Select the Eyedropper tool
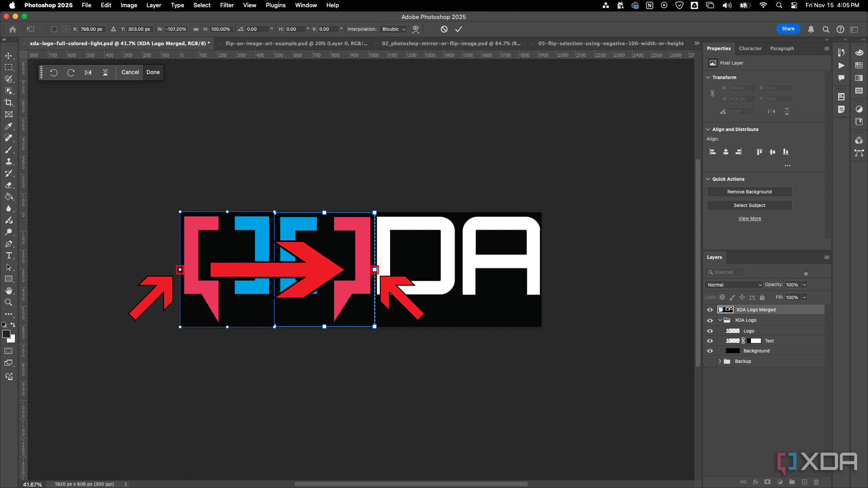This screenshot has height=488, width=868. coord(9,126)
